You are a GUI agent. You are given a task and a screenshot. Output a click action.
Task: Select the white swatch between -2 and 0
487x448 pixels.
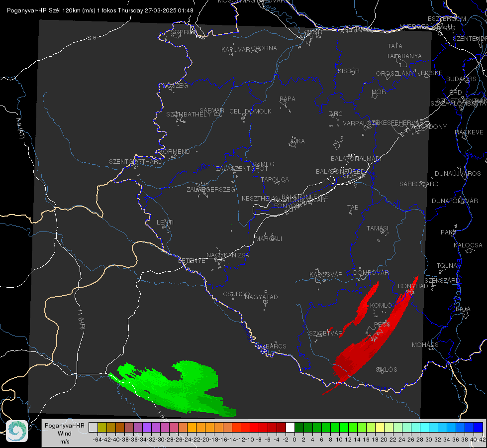coord(290,427)
